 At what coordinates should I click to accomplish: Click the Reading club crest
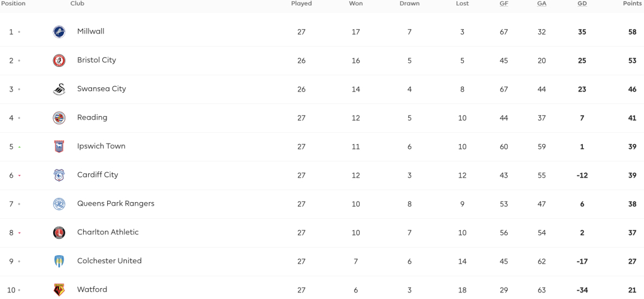pyautogui.click(x=59, y=118)
